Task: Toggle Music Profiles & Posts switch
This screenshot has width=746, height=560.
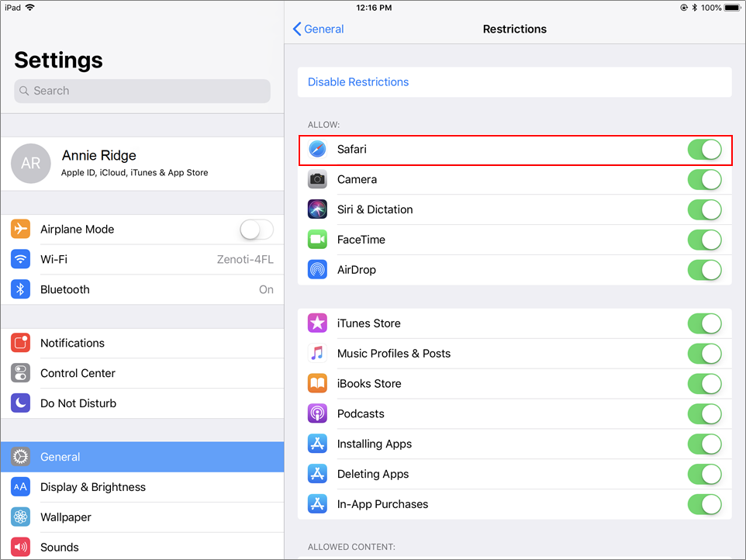Action: (x=705, y=354)
